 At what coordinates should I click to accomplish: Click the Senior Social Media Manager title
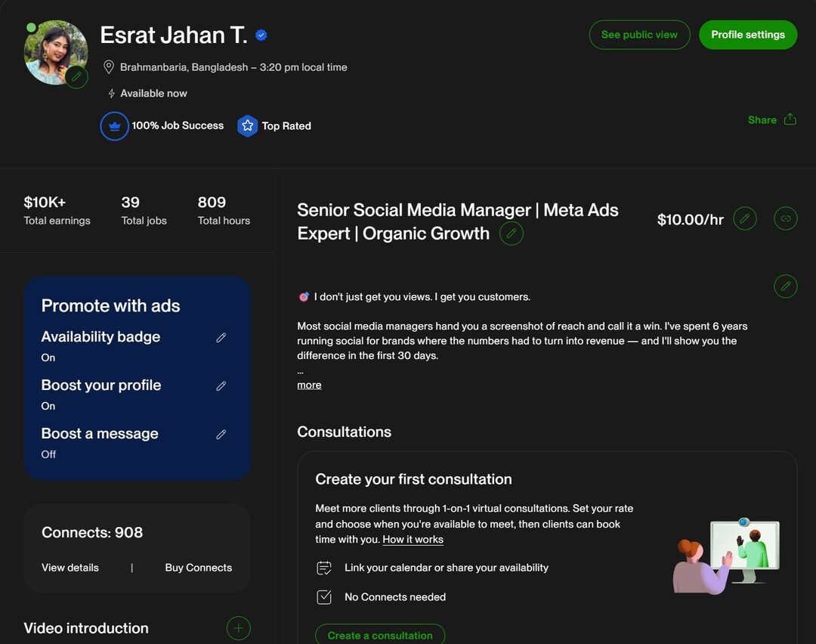point(457,221)
